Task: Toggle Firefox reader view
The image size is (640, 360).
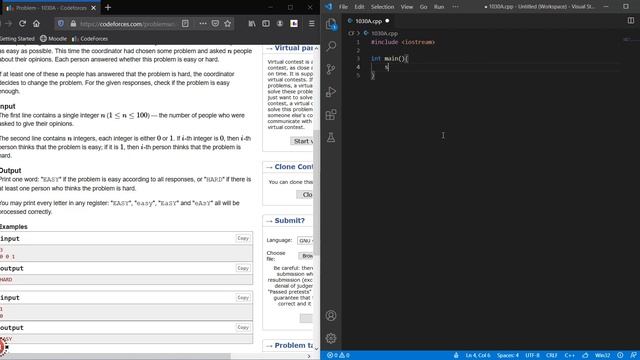Action: tap(185, 24)
